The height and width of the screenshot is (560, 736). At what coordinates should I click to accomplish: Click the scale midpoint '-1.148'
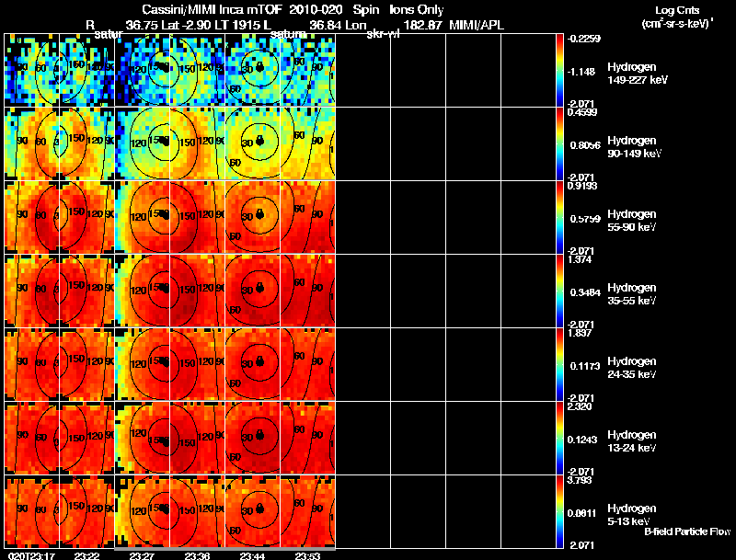[x=581, y=72]
